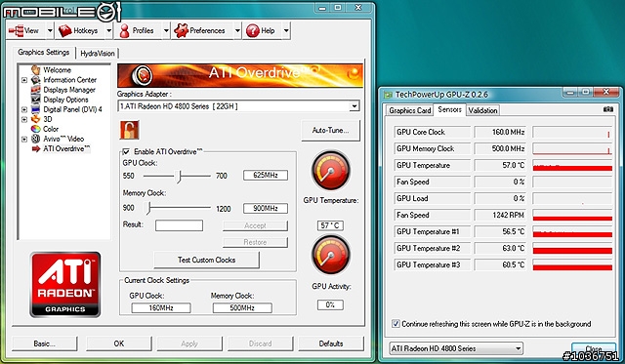625x364 pixels.
Task: Toggle Continue refreshing in background checkbox
Action: coord(396,324)
